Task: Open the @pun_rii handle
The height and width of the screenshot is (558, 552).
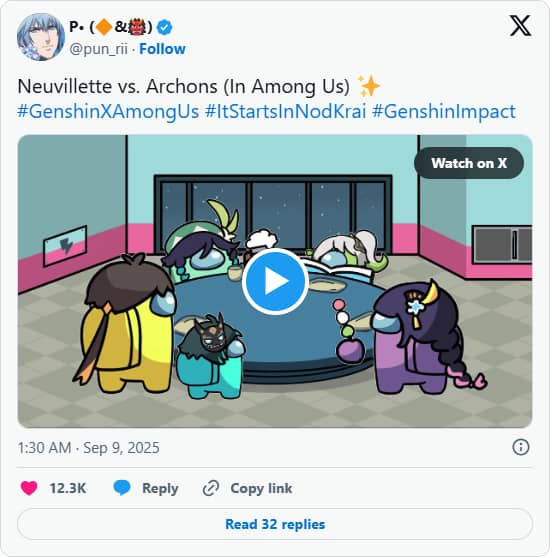Action: coord(98,49)
